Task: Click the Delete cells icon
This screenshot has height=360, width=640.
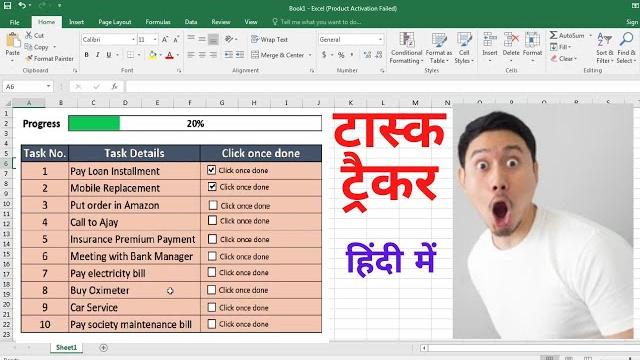Action: [511, 41]
